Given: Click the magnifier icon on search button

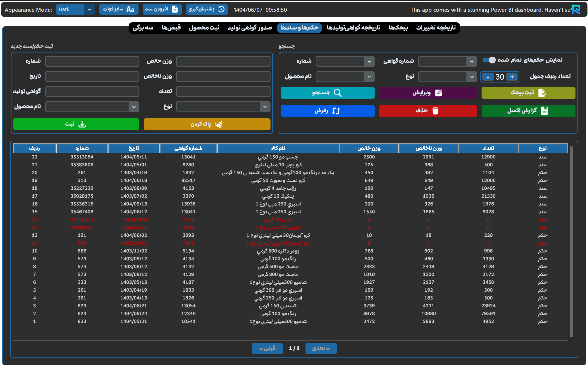Looking at the screenshot, I should (x=338, y=93).
